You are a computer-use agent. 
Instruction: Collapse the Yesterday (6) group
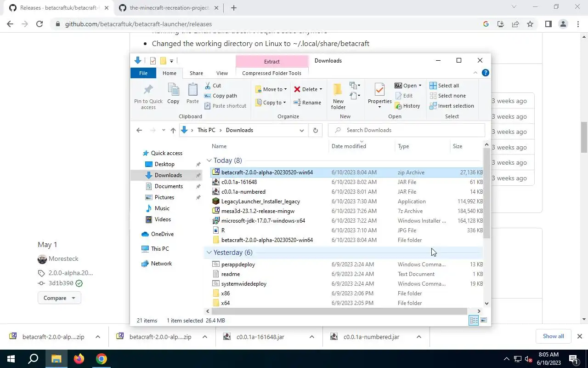coord(209,253)
